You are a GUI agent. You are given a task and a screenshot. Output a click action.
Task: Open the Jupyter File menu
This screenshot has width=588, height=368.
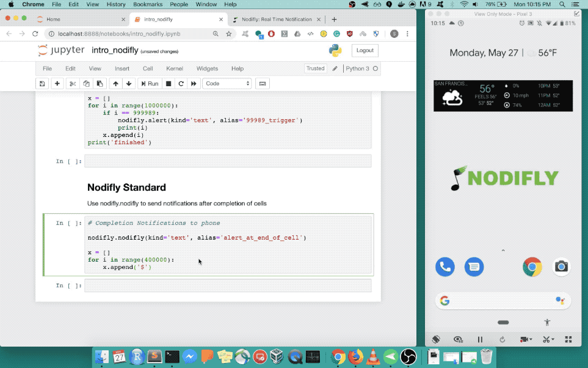point(47,68)
